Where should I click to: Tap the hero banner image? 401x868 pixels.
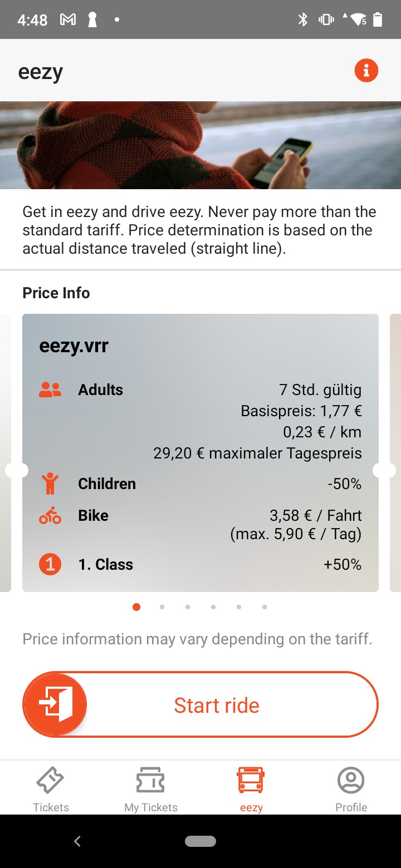point(200,145)
